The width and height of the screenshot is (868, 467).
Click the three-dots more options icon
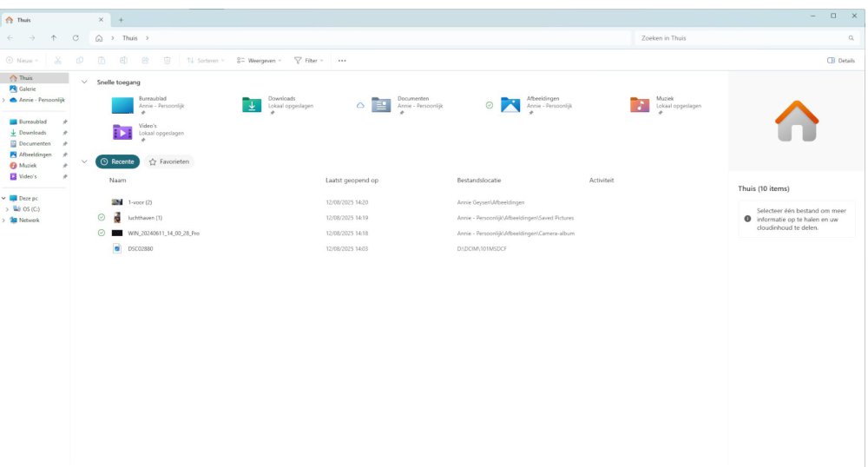pyautogui.click(x=342, y=61)
